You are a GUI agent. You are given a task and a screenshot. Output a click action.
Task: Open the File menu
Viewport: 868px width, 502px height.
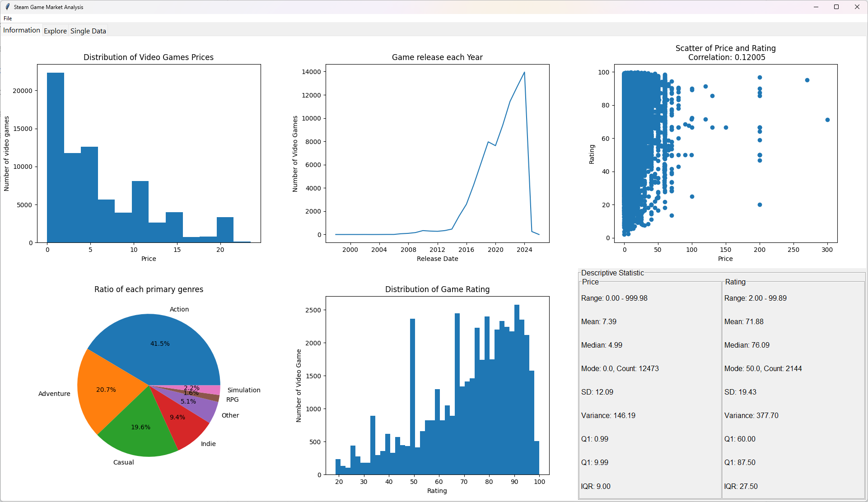point(8,19)
